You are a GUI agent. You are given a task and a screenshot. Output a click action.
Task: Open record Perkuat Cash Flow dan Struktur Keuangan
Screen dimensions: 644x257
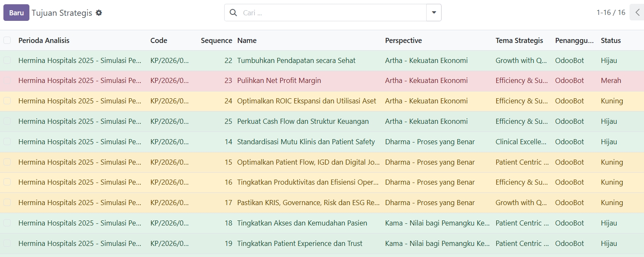tap(303, 121)
